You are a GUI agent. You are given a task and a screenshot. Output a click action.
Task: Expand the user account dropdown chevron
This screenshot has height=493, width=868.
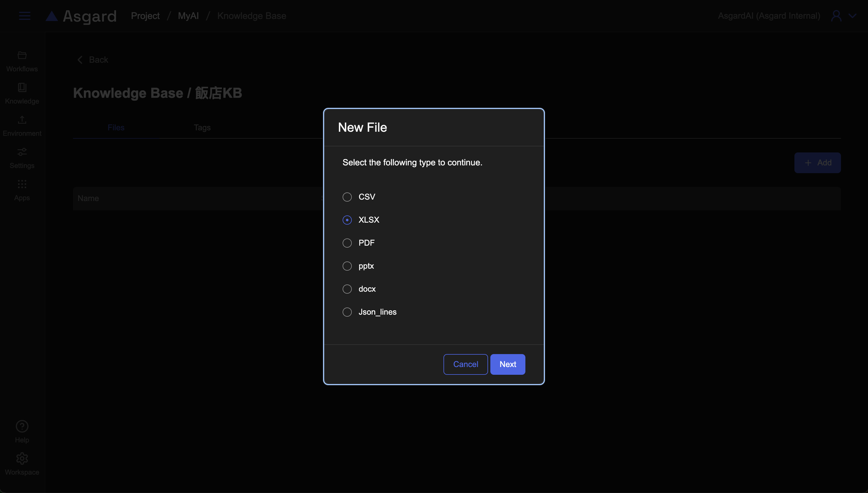point(852,16)
